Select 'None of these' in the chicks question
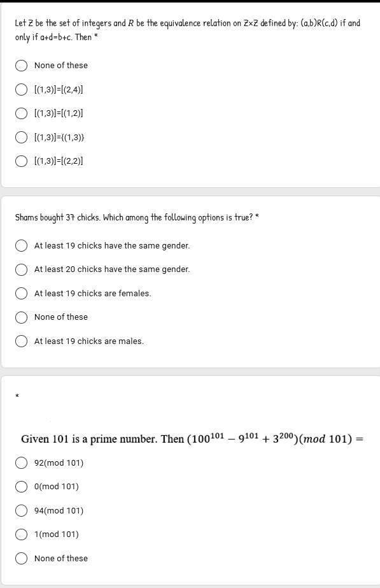Viewport: 380px width, 588px height. click(x=21, y=317)
